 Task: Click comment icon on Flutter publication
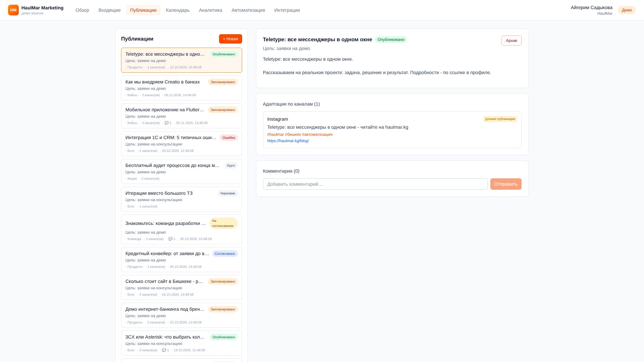(167, 123)
